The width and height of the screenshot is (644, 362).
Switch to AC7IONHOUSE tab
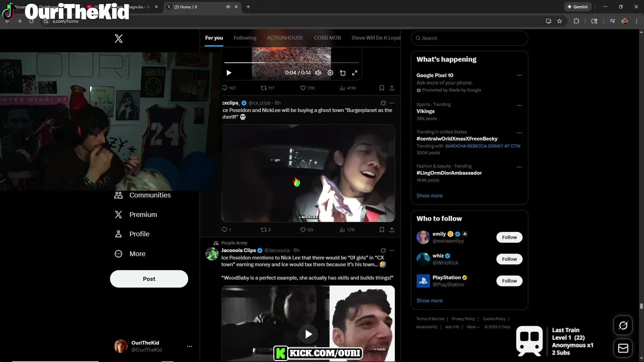point(285,38)
